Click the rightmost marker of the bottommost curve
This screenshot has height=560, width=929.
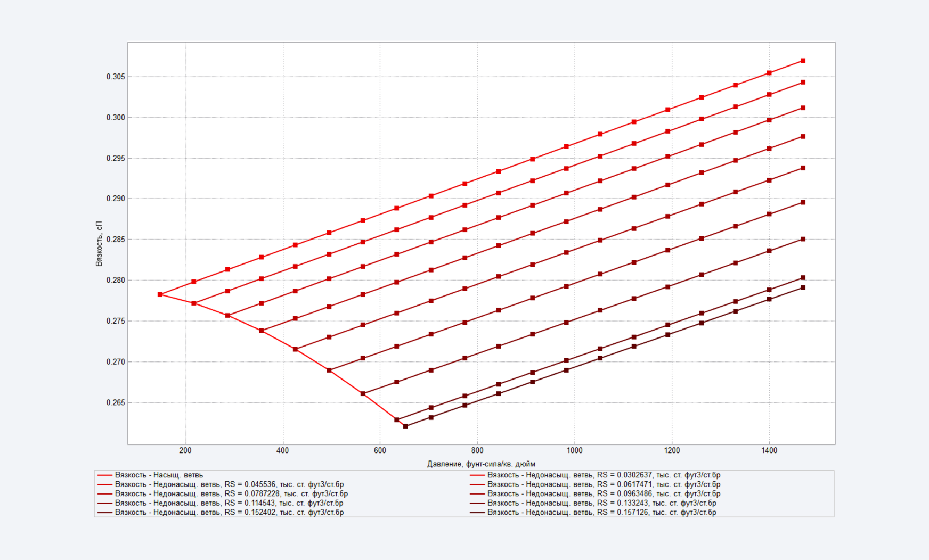[803, 287]
